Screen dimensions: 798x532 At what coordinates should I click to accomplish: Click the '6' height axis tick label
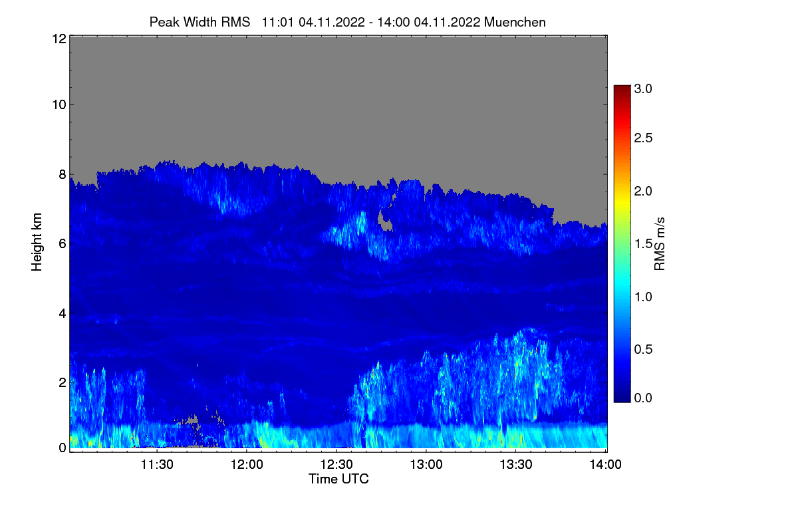coord(62,243)
